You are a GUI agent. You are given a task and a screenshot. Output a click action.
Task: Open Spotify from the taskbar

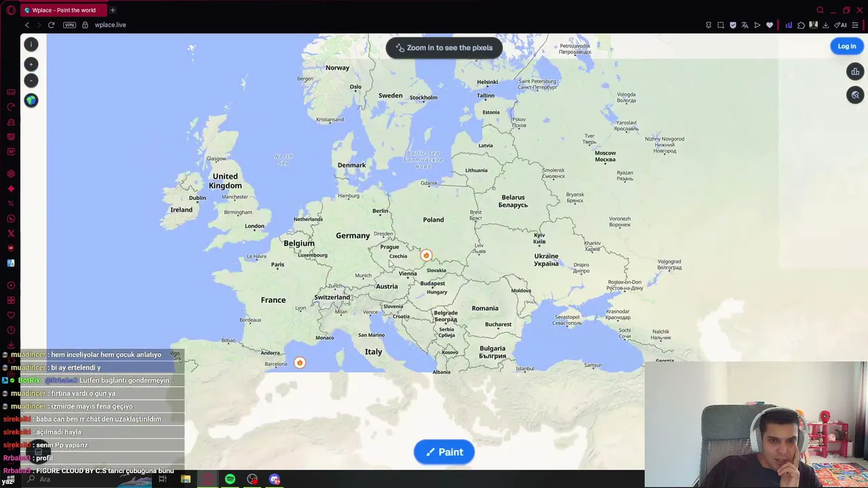(230, 479)
